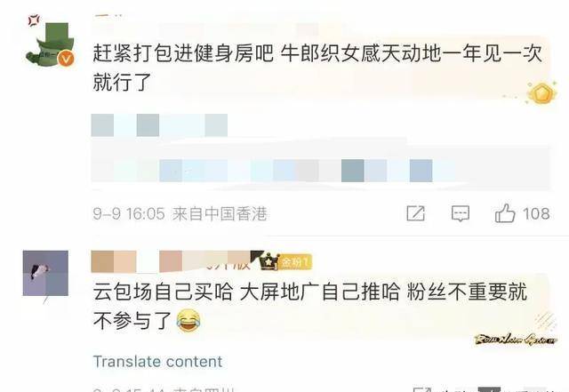This screenshot has width=569, height=392.
Task: Open the green hat avatar profile
Action: click(x=50, y=45)
